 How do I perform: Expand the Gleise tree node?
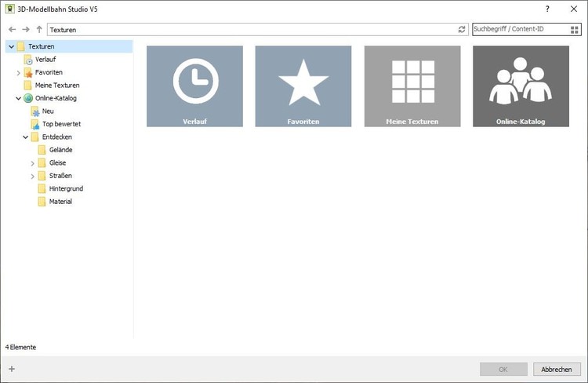pyautogui.click(x=33, y=163)
